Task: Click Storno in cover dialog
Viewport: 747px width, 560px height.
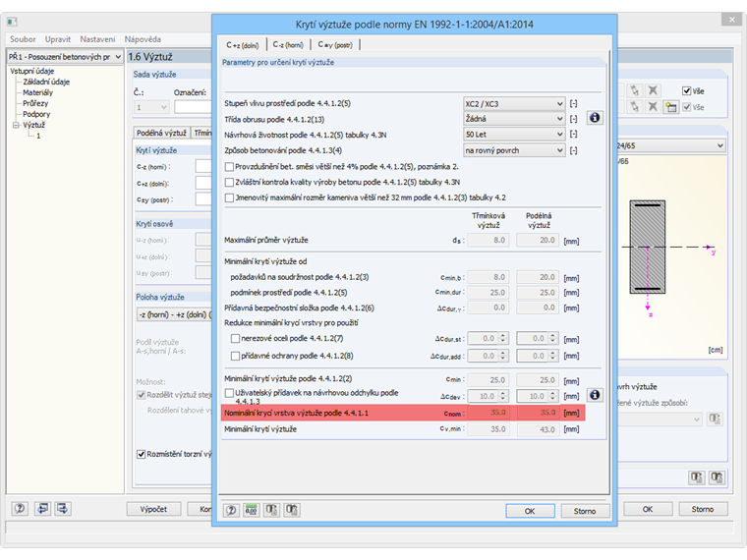Action: click(585, 511)
